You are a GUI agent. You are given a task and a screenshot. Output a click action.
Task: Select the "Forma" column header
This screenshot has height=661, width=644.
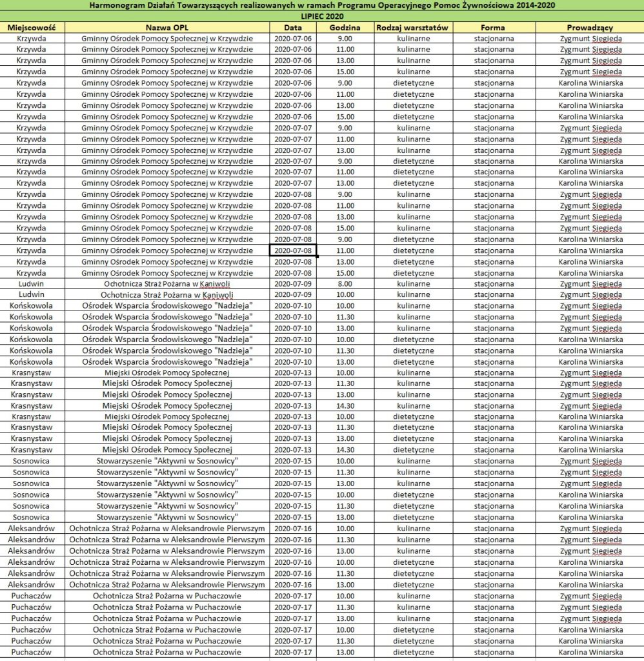pos(493,27)
